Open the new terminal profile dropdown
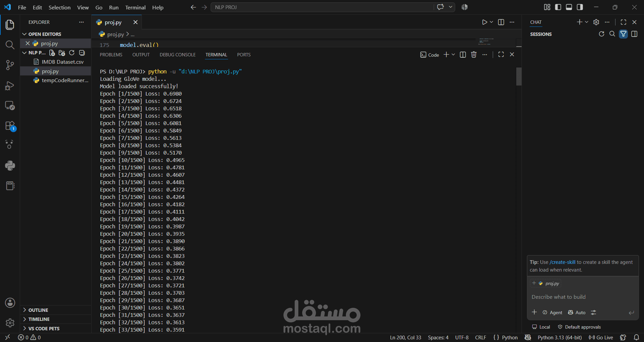Image resolution: width=644 pixels, height=342 pixels. click(x=453, y=55)
